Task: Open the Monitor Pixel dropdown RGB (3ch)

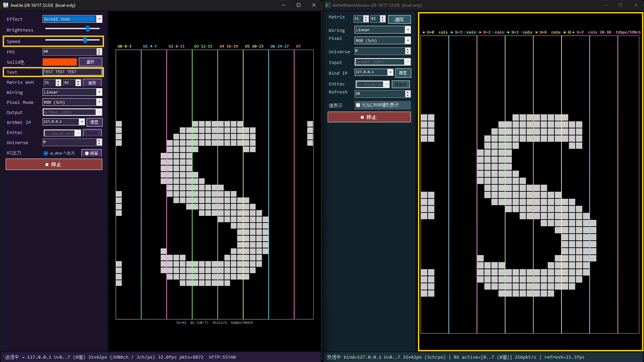Action: pos(408,41)
